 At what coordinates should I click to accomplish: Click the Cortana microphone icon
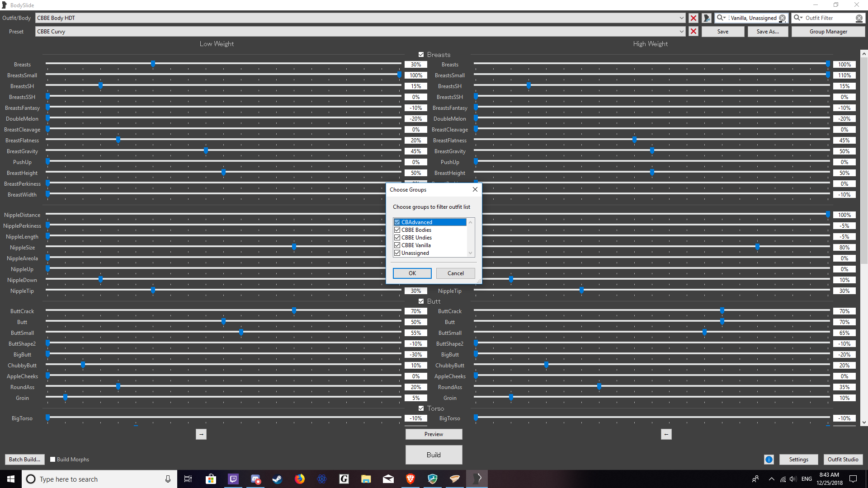coord(168,479)
